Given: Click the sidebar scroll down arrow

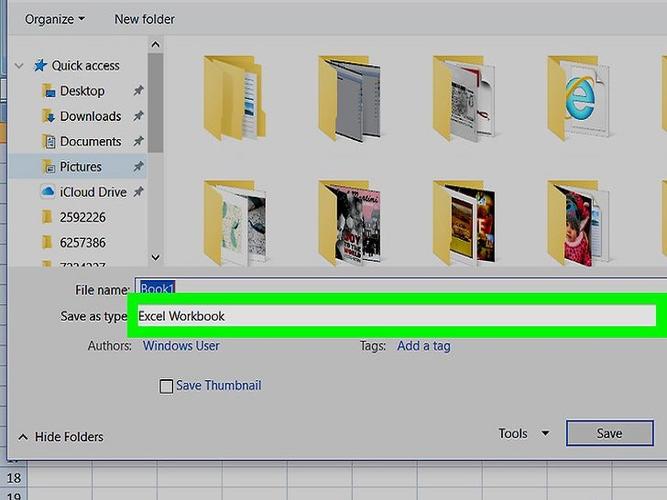Looking at the screenshot, I should coord(156,257).
